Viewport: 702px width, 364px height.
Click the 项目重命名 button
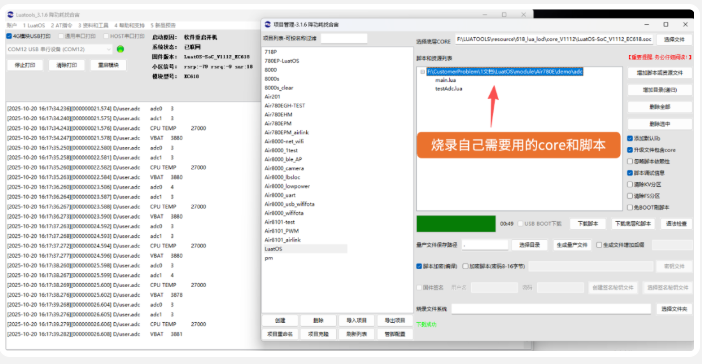(280, 334)
